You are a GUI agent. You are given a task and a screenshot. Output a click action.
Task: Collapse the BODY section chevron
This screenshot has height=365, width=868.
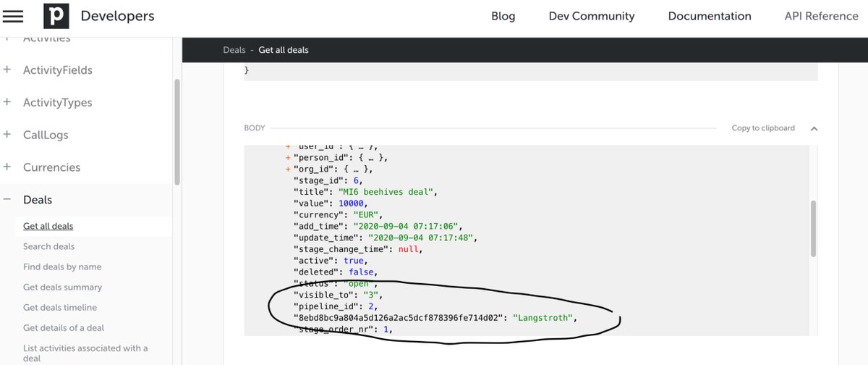pyautogui.click(x=814, y=129)
